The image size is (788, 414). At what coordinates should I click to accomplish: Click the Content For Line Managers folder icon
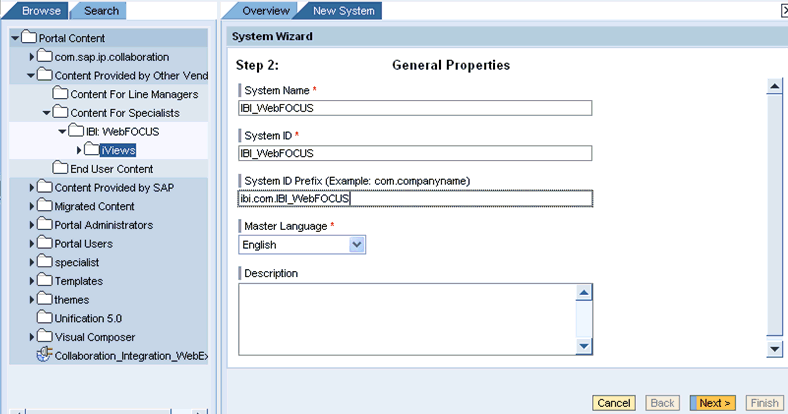[x=60, y=94]
